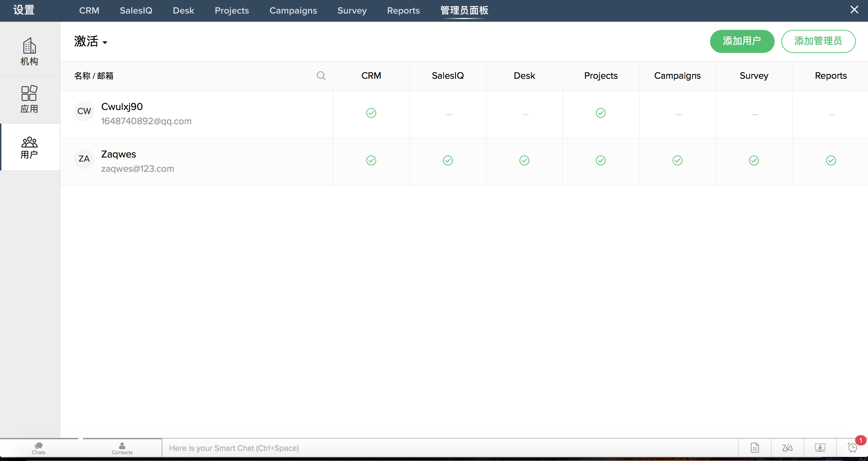Switch to the Campaigns settings tab
This screenshot has width=868, height=461.
[x=293, y=11]
